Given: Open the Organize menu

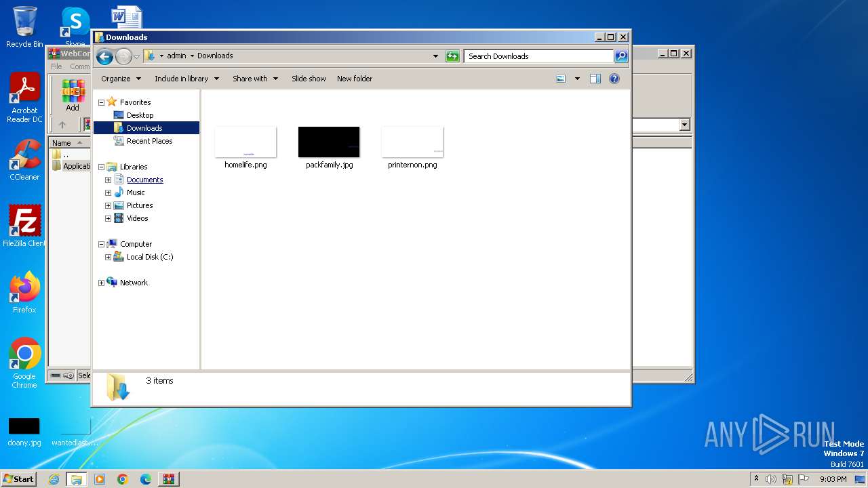Looking at the screenshot, I should [x=121, y=79].
